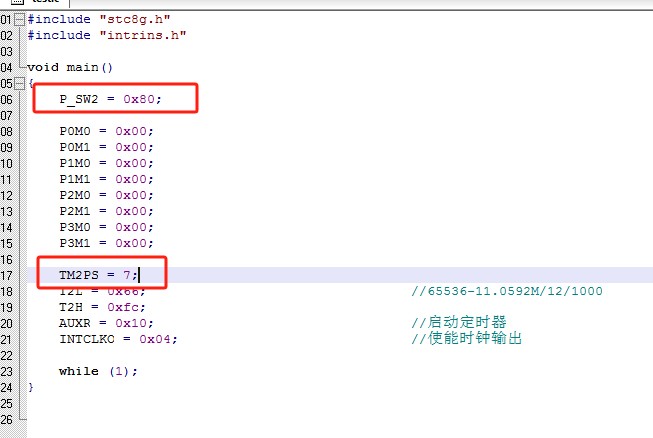Click the 'P1M0 = 0x00;' statement
This screenshot has width=653, height=438.
pos(106,163)
